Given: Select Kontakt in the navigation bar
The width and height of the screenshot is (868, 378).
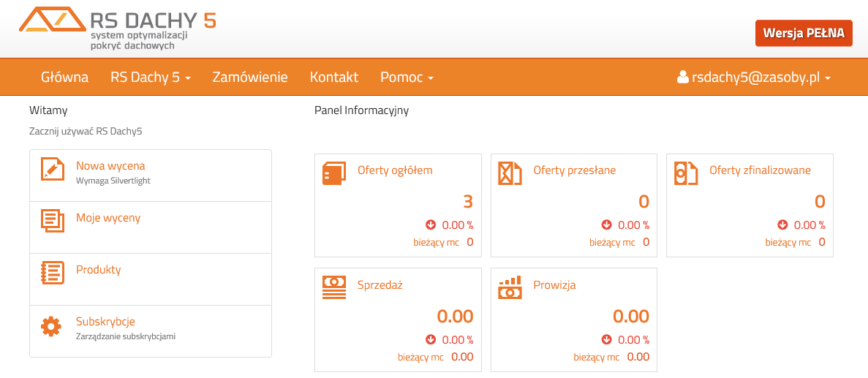Looking at the screenshot, I should point(333,78).
